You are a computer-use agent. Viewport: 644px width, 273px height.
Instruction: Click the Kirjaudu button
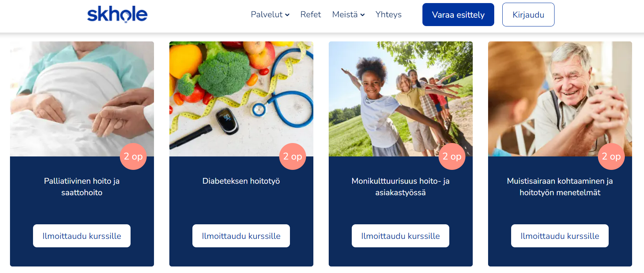(528, 15)
